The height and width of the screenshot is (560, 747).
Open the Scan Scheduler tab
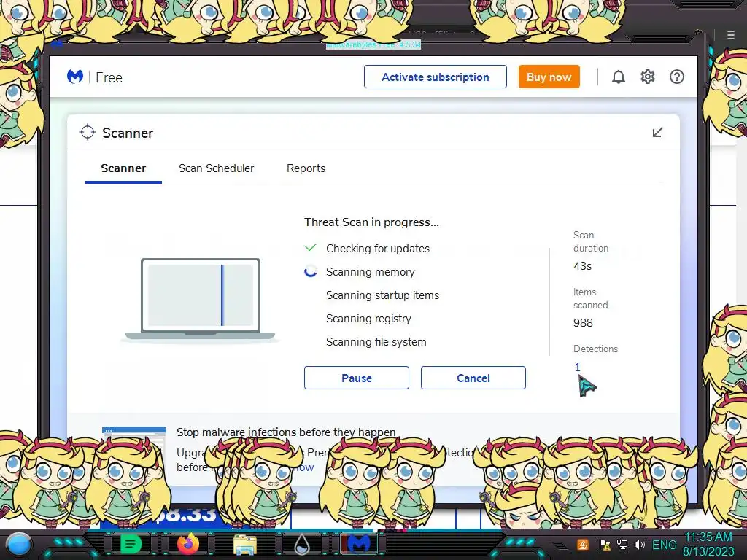pyautogui.click(x=216, y=168)
